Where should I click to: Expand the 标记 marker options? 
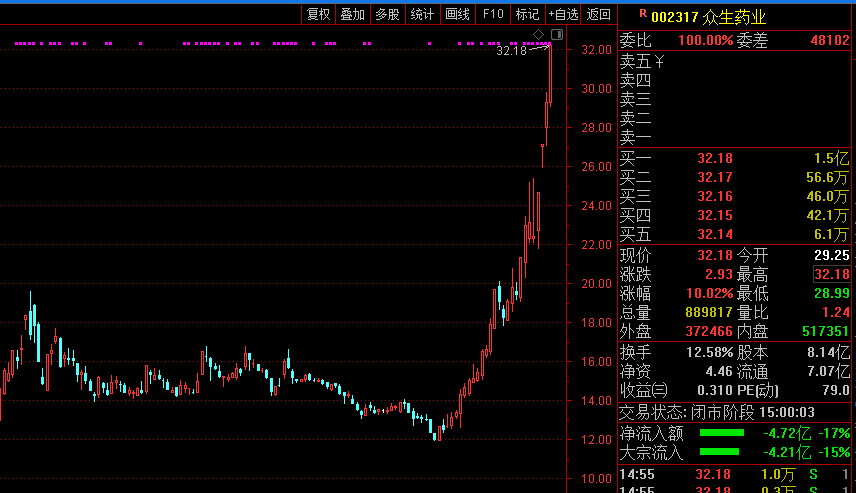point(527,14)
